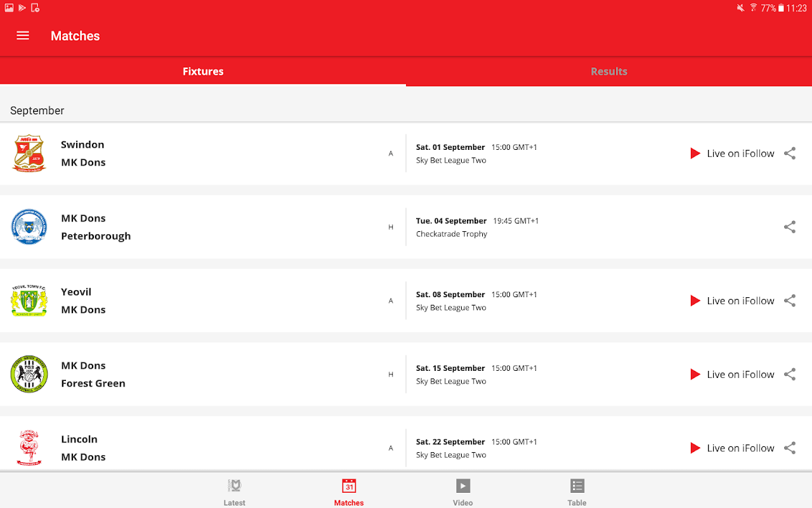Screen dimensions: 812x508
Task: Click the 'Matches' page title
Action: (x=75, y=36)
